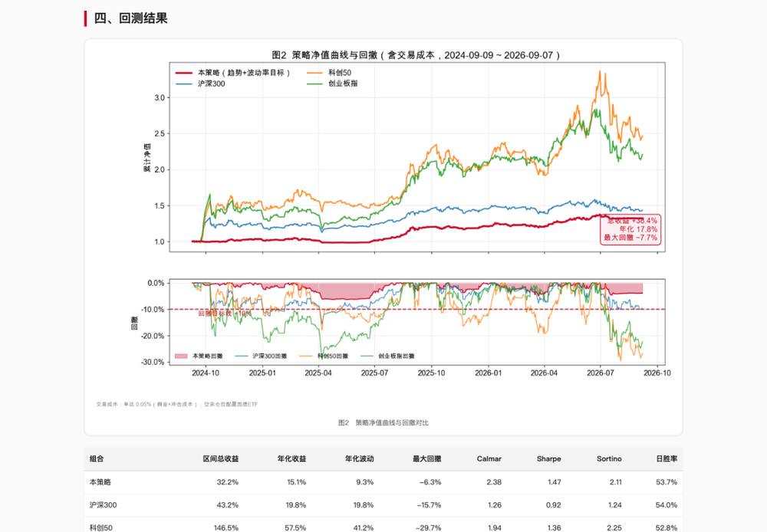Click the 日胜率 column header
Screen dimensions: 767x532
[x=667, y=458]
